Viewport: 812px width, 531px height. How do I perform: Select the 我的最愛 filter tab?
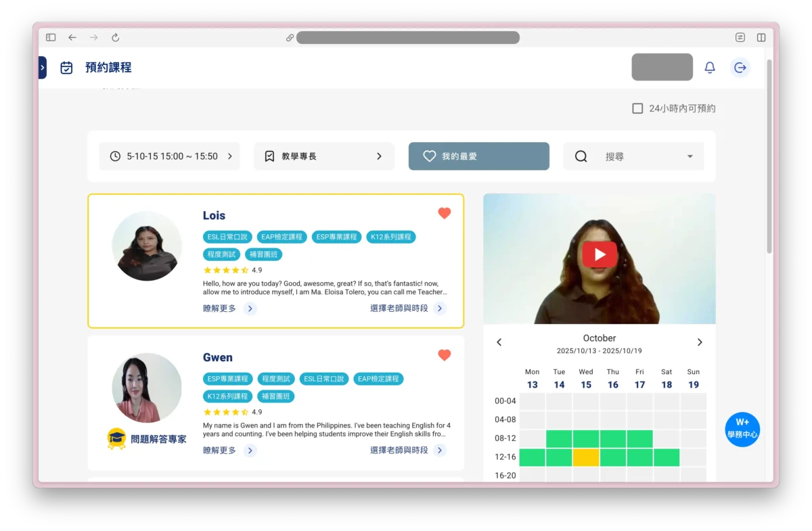[x=478, y=156]
